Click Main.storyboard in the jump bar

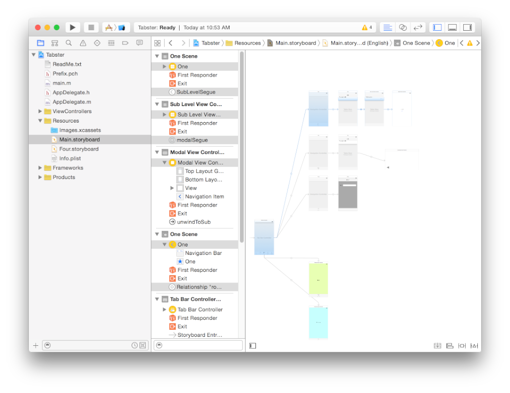tap(291, 43)
